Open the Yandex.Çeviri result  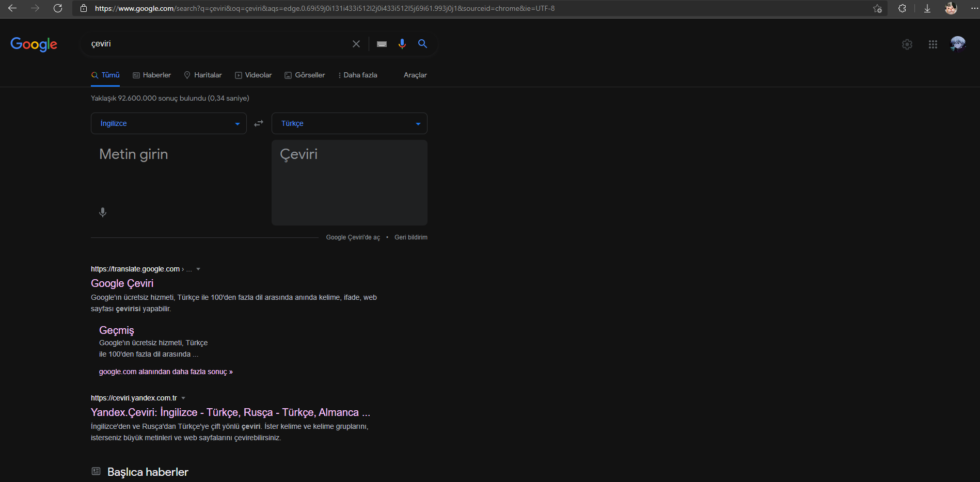coord(230,412)
